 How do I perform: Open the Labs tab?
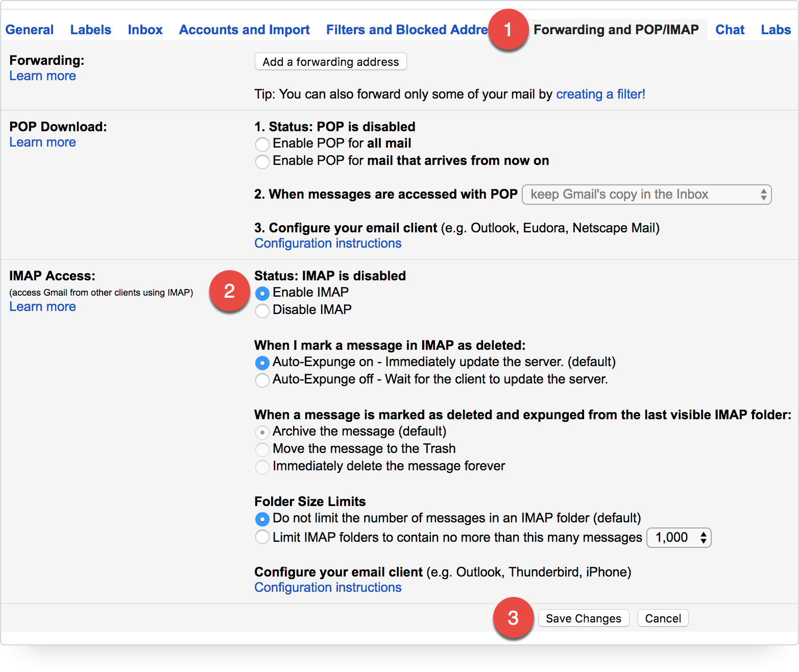775,30
